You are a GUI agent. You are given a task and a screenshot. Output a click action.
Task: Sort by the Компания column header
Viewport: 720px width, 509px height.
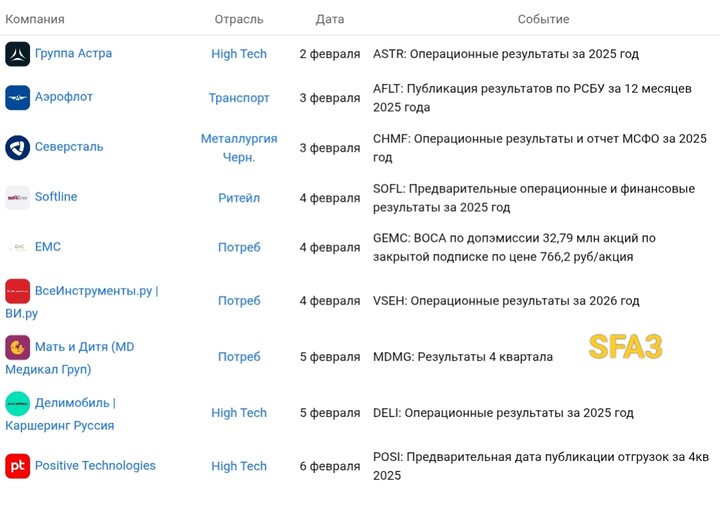click(x=35, y=19)
